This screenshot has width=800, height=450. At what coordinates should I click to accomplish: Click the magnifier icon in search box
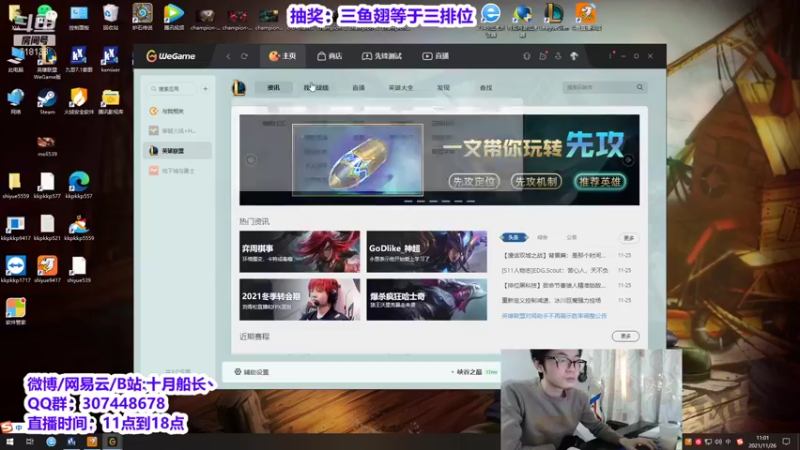(x=640, y=87)
